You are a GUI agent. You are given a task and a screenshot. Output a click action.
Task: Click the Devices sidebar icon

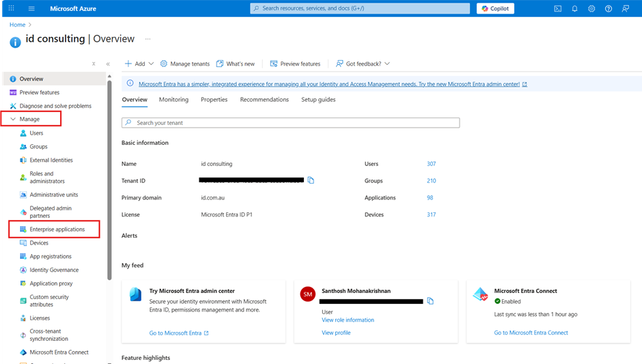tap(23, 243)
